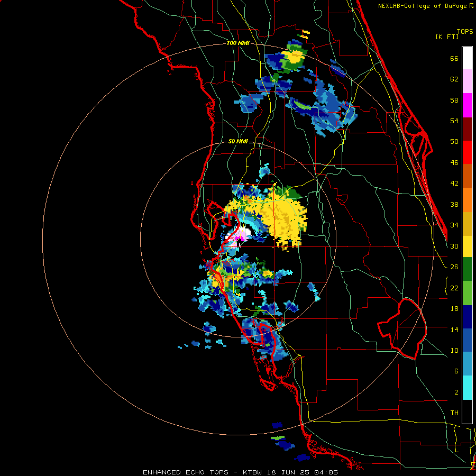This screenshot has height=476, width=476.
Task: Click the 100 NMI range ring label
Action: (238, 43)
